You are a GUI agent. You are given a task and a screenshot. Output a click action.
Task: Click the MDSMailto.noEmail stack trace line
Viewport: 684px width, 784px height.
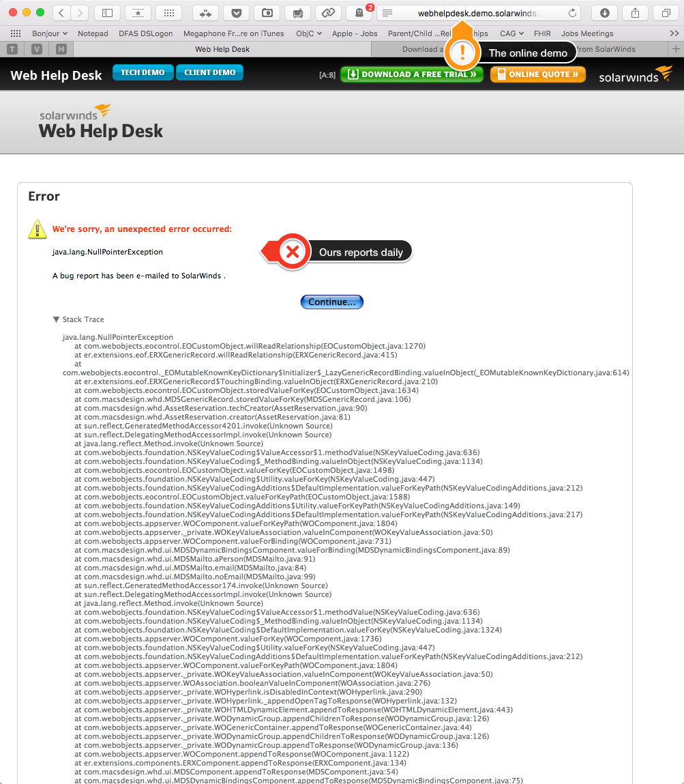(195, 577)
